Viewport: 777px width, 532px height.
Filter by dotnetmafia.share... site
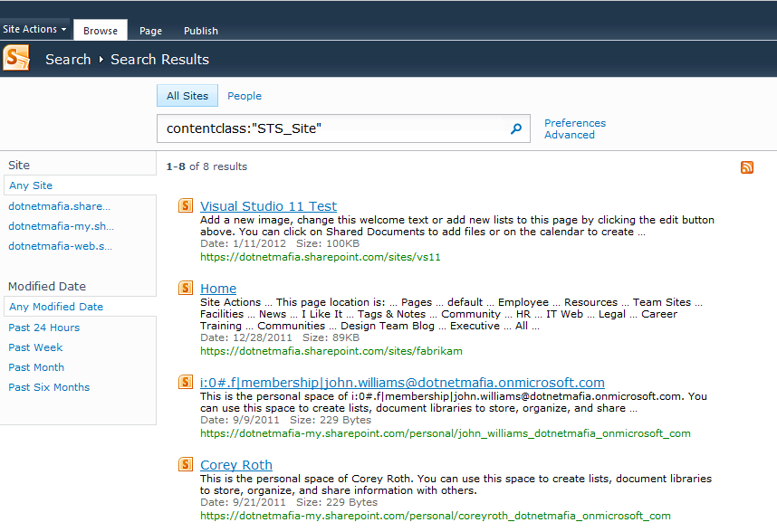click(x=60, y=206)
